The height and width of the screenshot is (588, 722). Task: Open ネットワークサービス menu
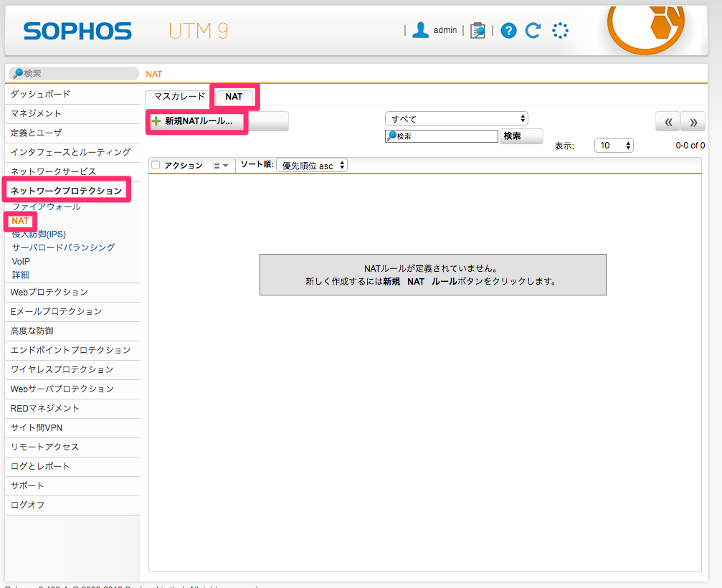click(x=72, y=171)
